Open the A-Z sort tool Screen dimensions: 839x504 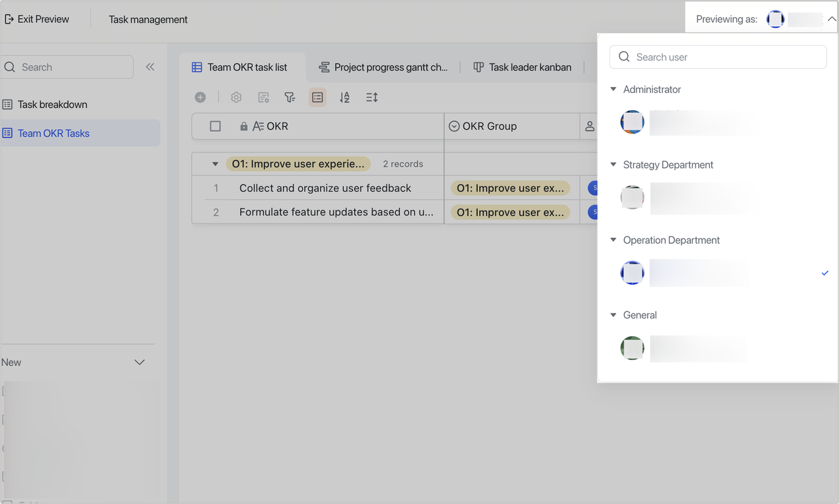[345, 97]
